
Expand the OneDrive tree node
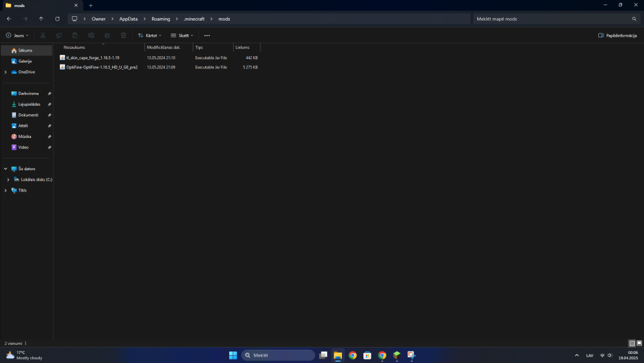[6, 72]
